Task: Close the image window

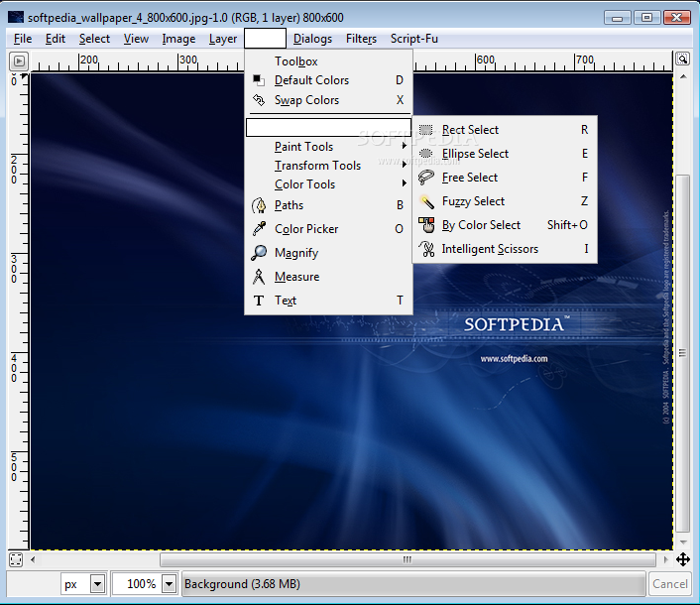Action: (677, 18)
